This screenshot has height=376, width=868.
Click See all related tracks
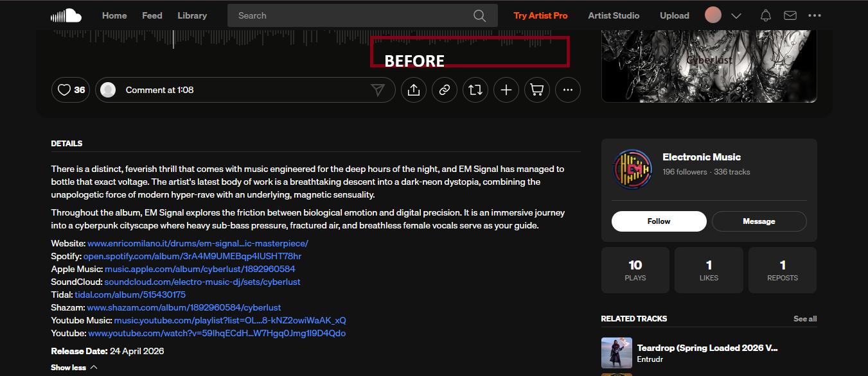[x=805, y=319]
